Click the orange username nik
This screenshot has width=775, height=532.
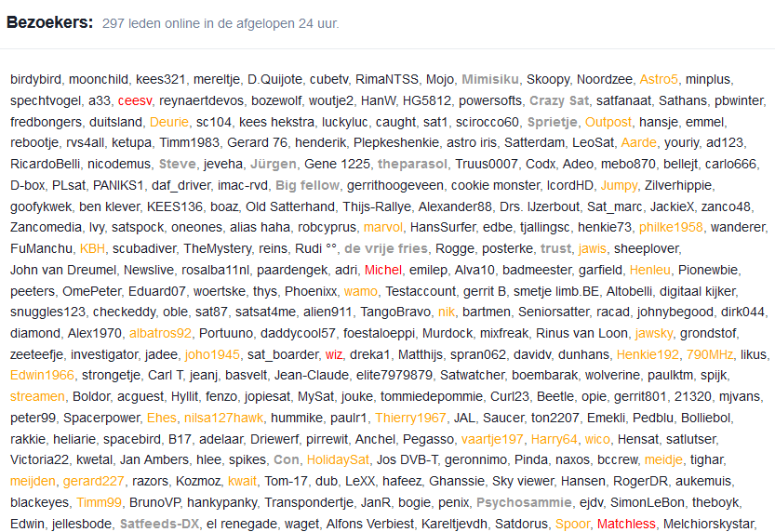(447, 313)
